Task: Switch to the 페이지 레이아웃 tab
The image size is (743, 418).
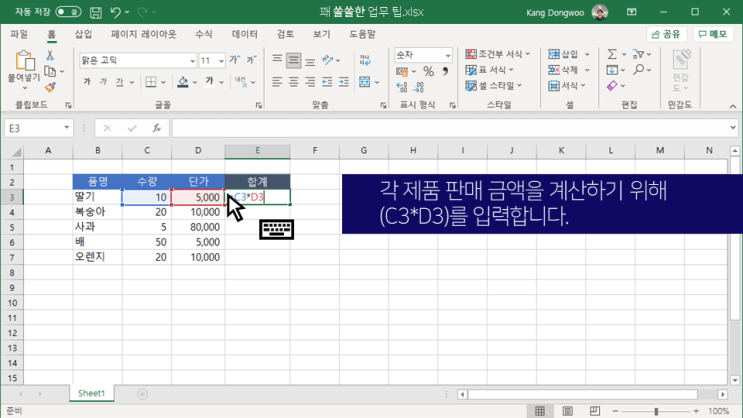Action: click(x=143, y=34)
